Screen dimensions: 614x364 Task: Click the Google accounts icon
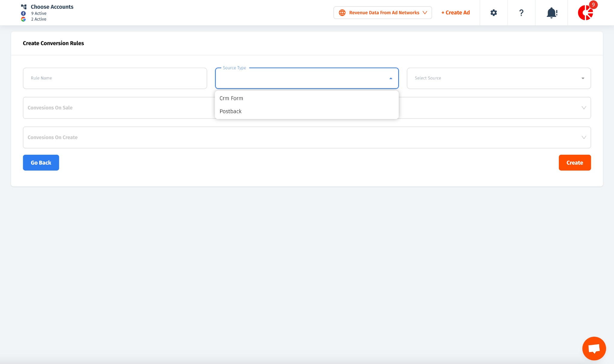(23, 19)
